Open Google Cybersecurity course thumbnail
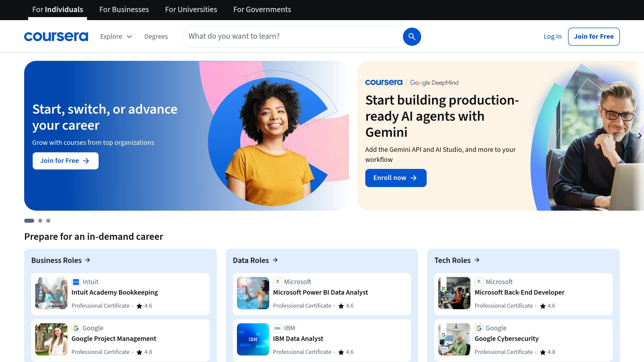The width and height of the screenshot is (644, 362). (454, 339)
